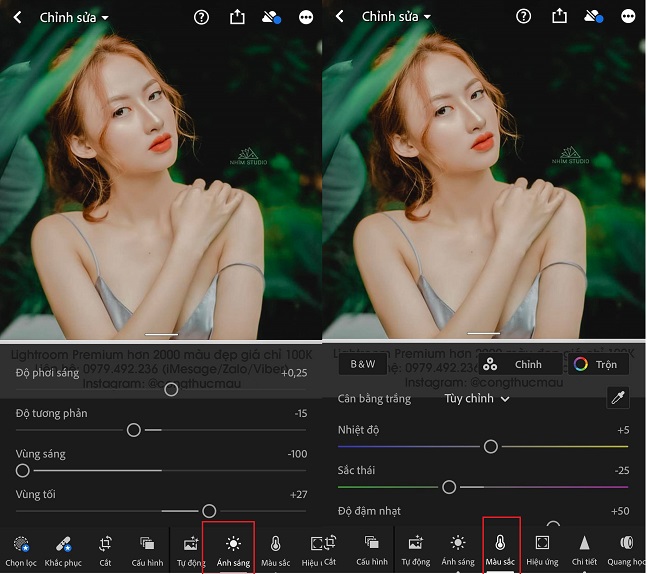Viewport: 650px width, 574px height.
Task: Open Cấu hình presets in right screen
Action: tap(372, 550)
